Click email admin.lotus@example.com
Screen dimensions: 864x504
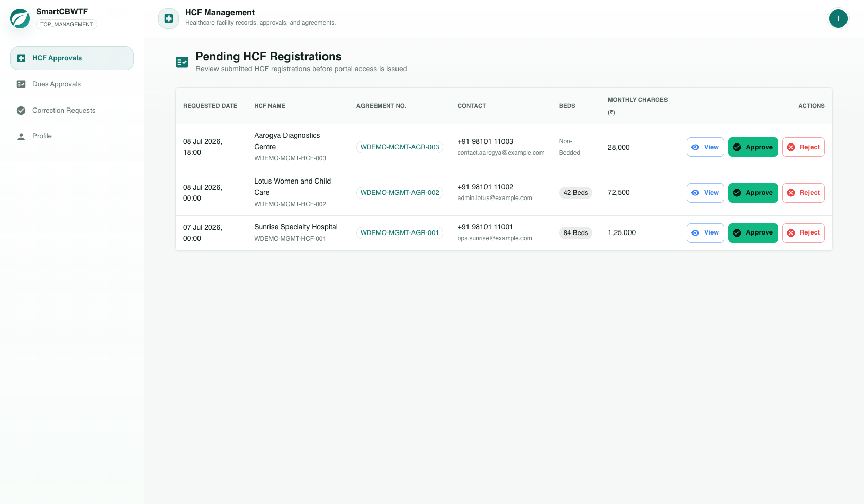[495, 198]
